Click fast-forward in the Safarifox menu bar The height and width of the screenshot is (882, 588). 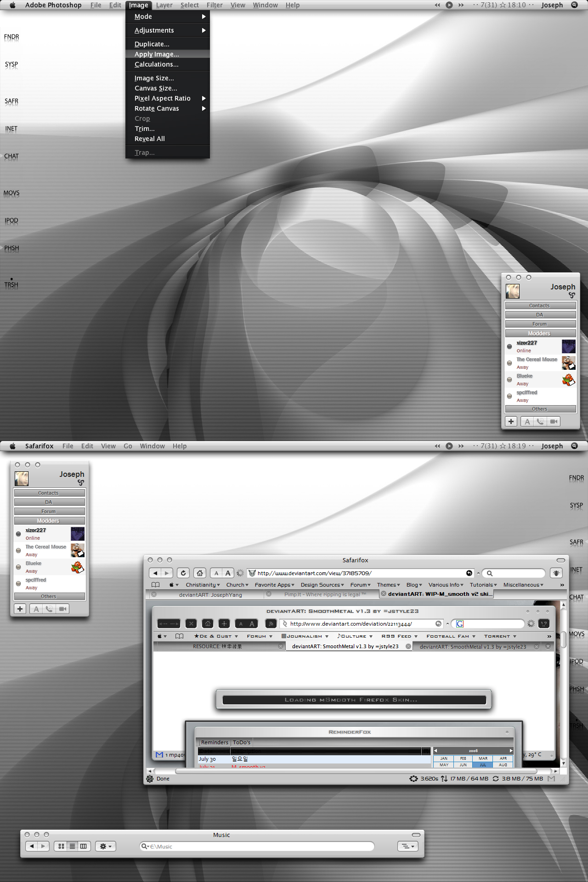click(461, 446)
